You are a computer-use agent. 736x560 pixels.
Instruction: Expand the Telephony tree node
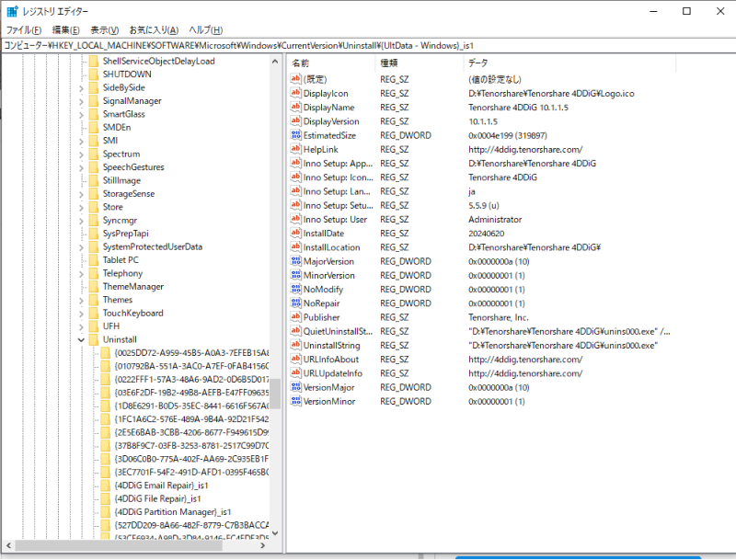pyautogui.click(x=81, y=273)
